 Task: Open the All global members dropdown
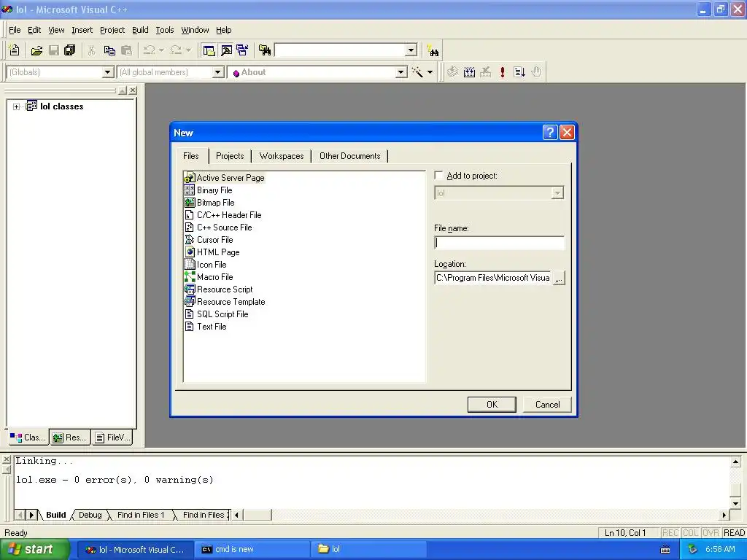pyautogui.click(x=217, y=72)
